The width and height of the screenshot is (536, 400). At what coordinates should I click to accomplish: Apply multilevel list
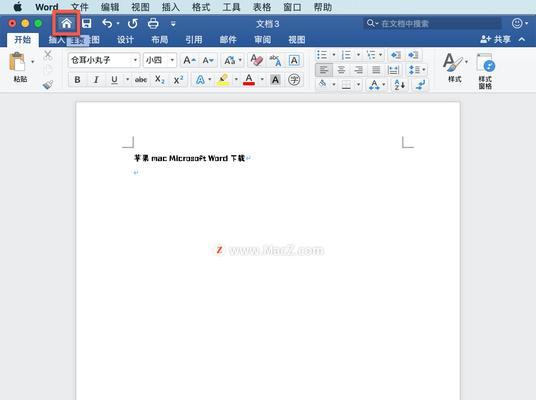[371, 55]
